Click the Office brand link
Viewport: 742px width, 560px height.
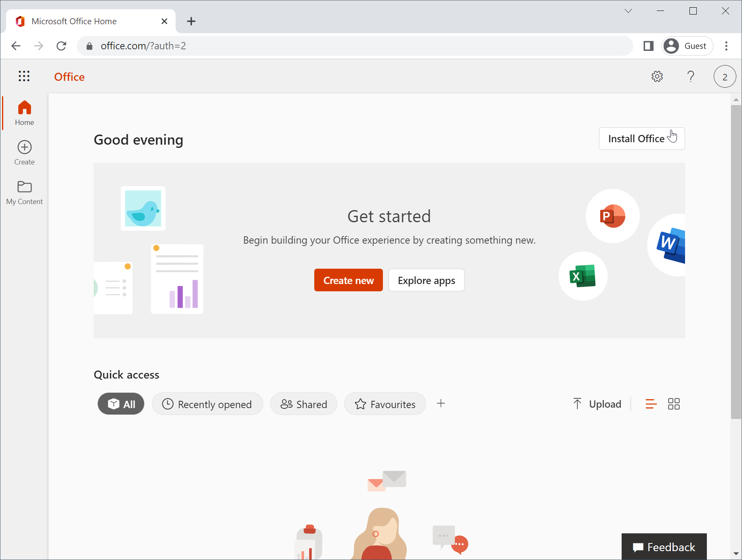69,77
